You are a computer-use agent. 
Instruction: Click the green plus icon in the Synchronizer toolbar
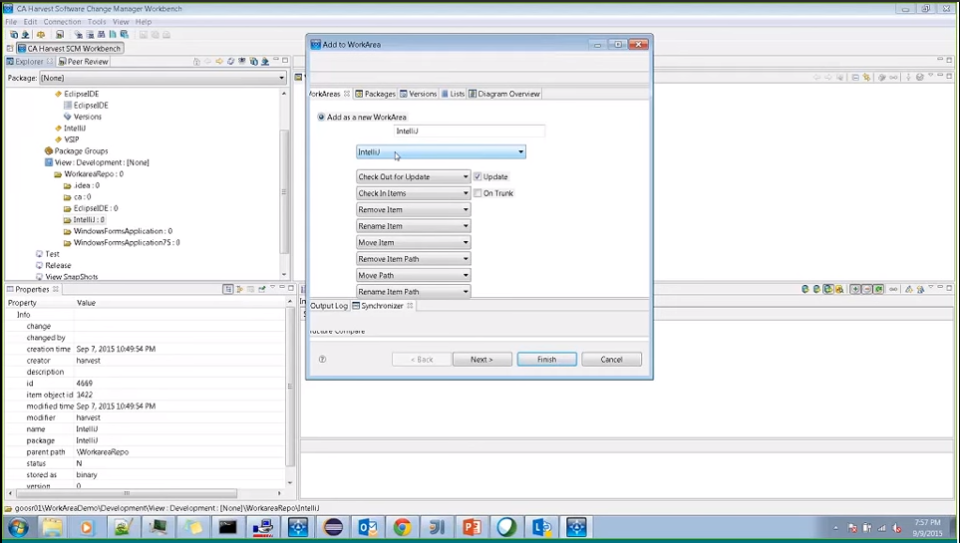pos(855,289)
